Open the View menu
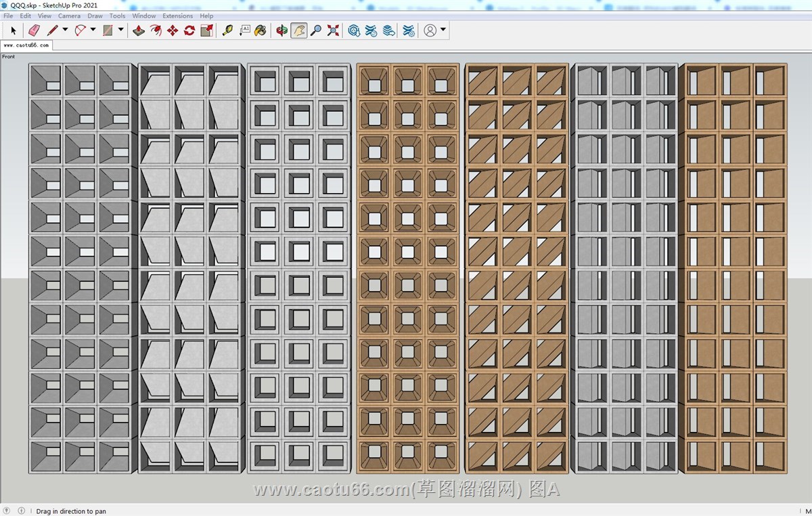 (45, 16)
